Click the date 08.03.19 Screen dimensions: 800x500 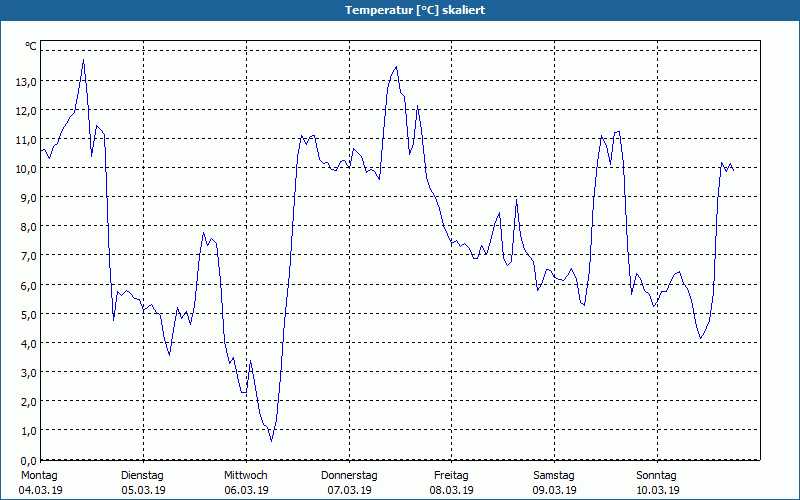point(452,490)
